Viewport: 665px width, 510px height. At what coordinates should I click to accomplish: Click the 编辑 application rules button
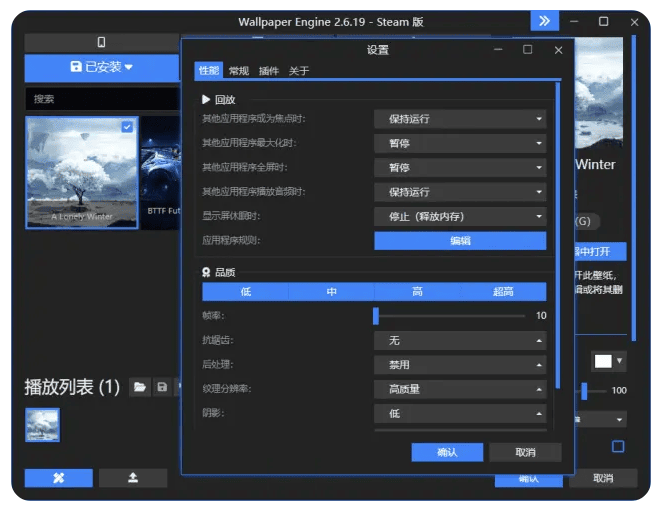460,241
